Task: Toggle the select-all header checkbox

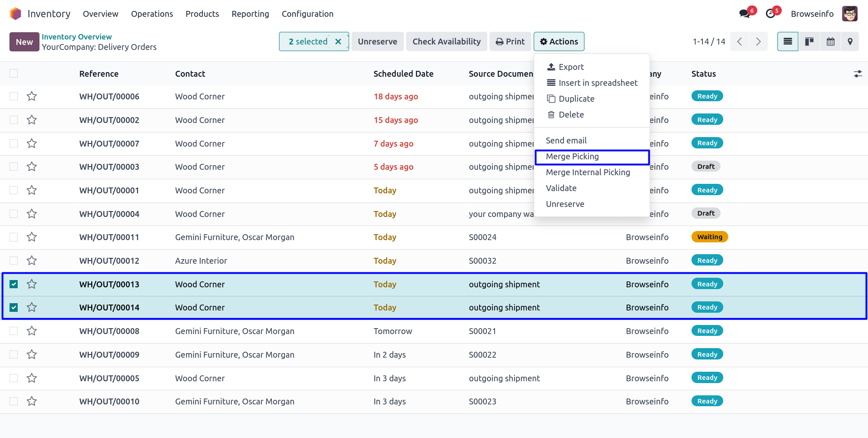Action: (14, 74)
